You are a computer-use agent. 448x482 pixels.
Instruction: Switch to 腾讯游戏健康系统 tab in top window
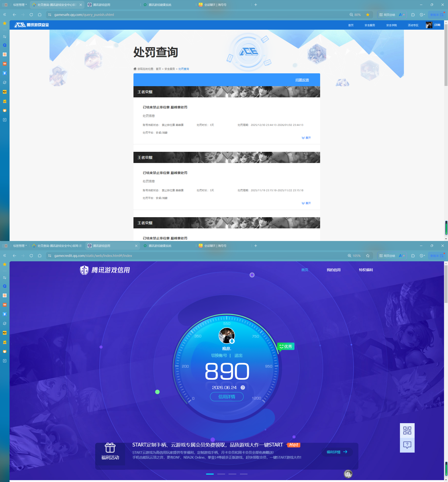click(x=168, y=5)
